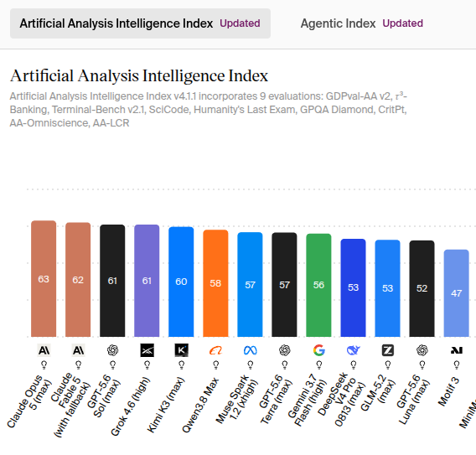Select the orange Qwen3.8 Max bar
476x455 pixels.
pyautogui.click(x=215, y=283)
